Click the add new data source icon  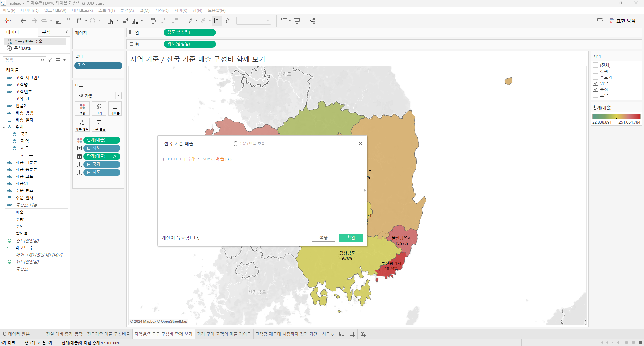[x=69, y=21]
